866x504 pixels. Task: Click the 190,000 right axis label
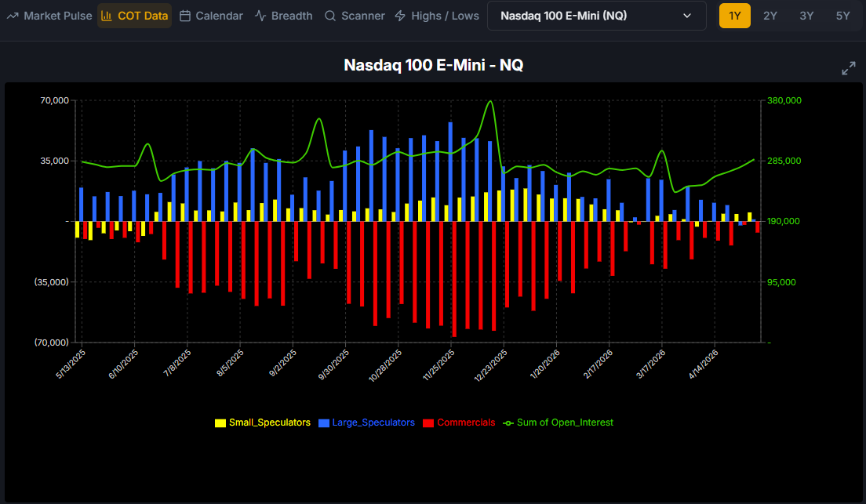(x=784, y=221)
